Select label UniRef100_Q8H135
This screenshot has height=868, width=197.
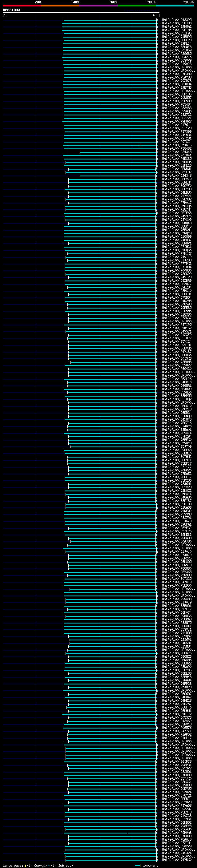(x=177, y=94)
